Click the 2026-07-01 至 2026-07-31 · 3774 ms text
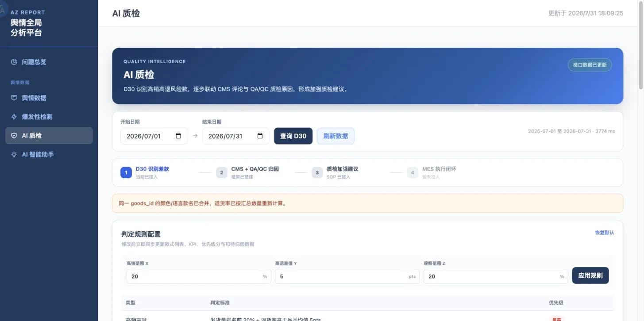The image size is (644, 321). coord(571,131)
